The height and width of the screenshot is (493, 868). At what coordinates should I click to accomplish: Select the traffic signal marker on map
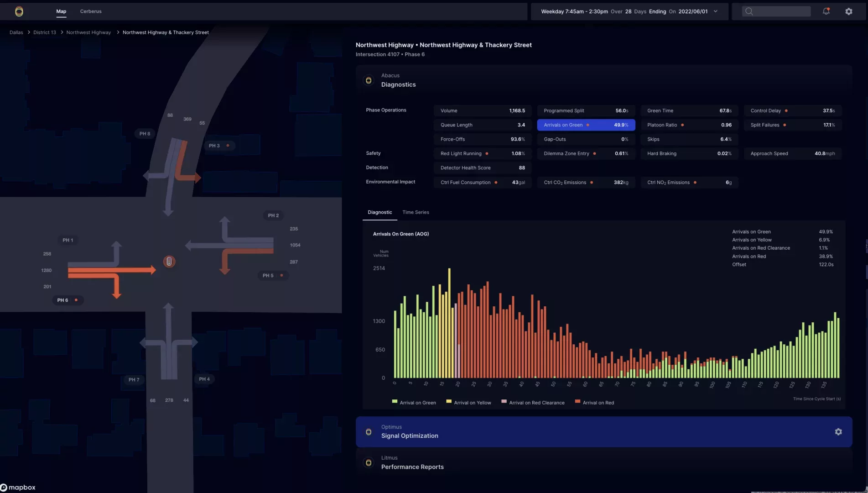169,262
